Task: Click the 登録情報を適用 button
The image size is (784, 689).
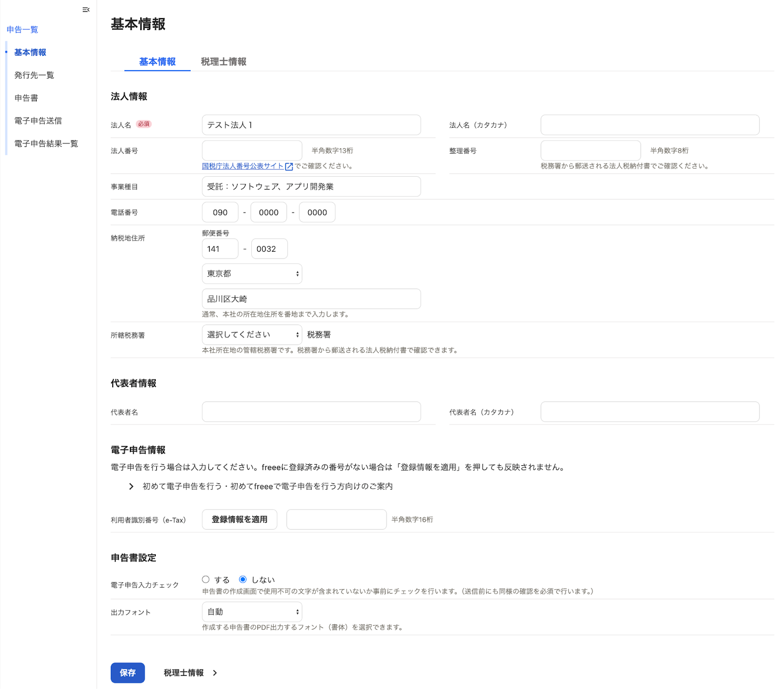Action: 240,520
